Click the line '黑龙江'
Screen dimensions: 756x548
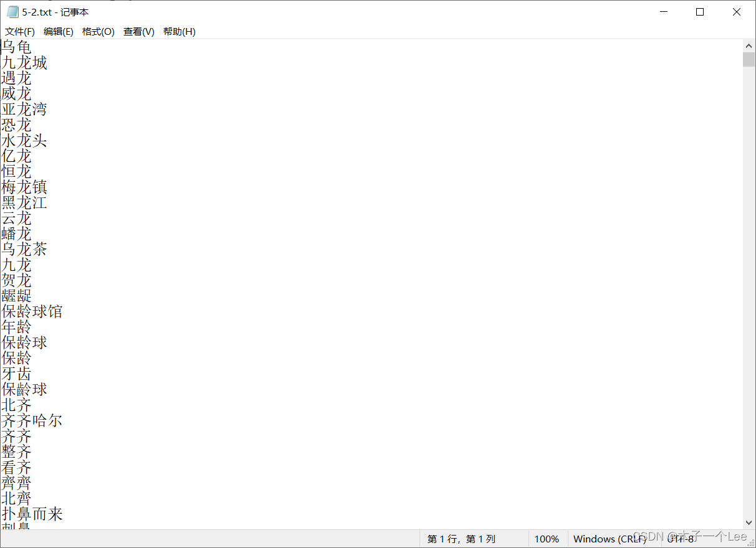click(x=24, y=202)
